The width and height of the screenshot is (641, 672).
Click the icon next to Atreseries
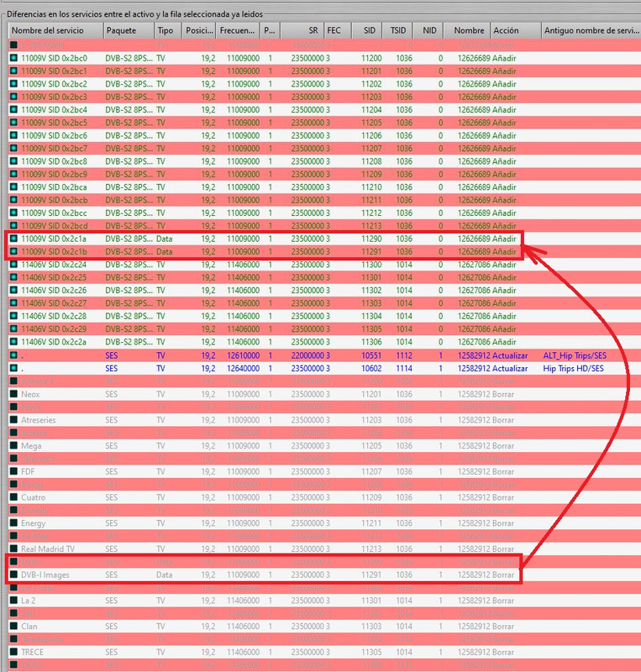point(13,419)
